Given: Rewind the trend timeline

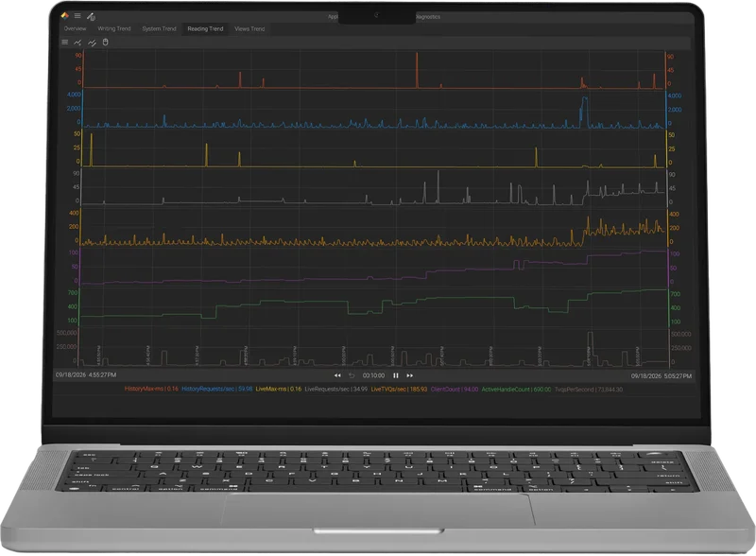Looking at the screenshot, I should pyautogui.click(x=337, y=375).
